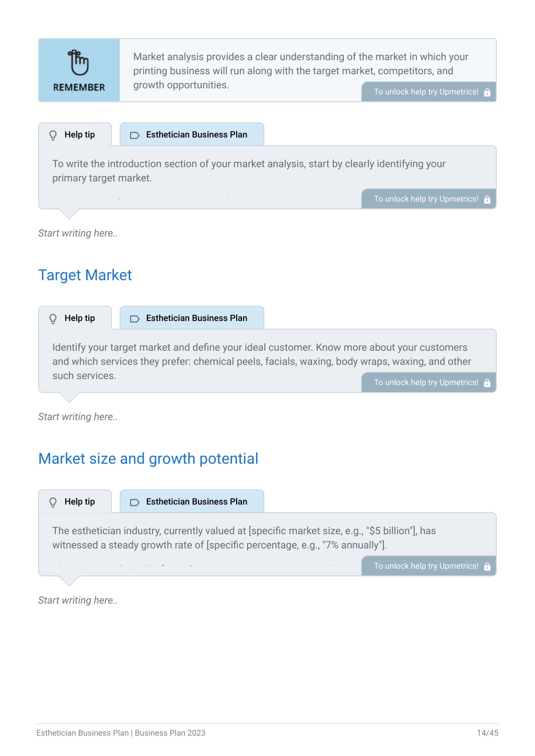Click lock icon in Remember unlock banner
This screenshot has width=535, height=756.
pos(487,92)
